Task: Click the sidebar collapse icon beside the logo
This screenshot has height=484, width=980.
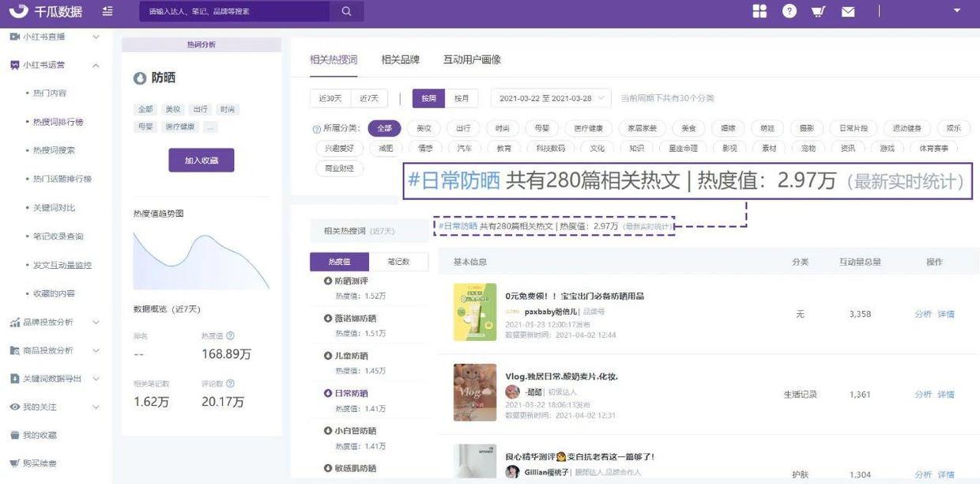Action: 107,11
